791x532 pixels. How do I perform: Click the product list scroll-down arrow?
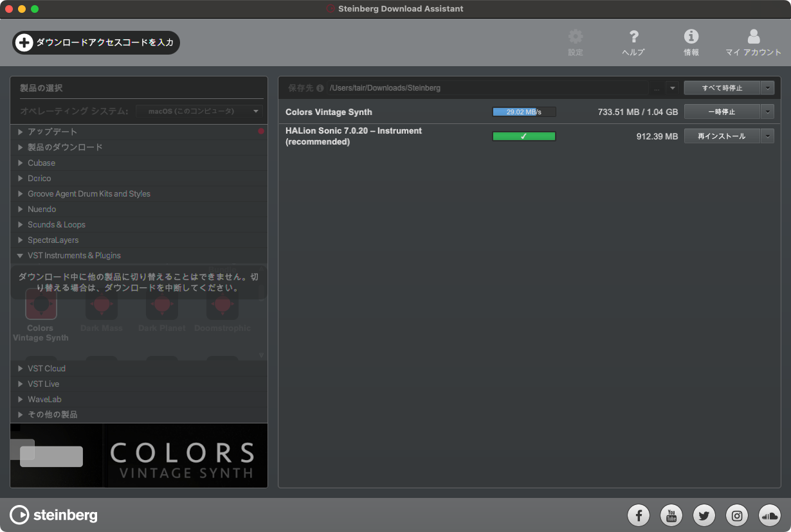click(x=261, y=355)
